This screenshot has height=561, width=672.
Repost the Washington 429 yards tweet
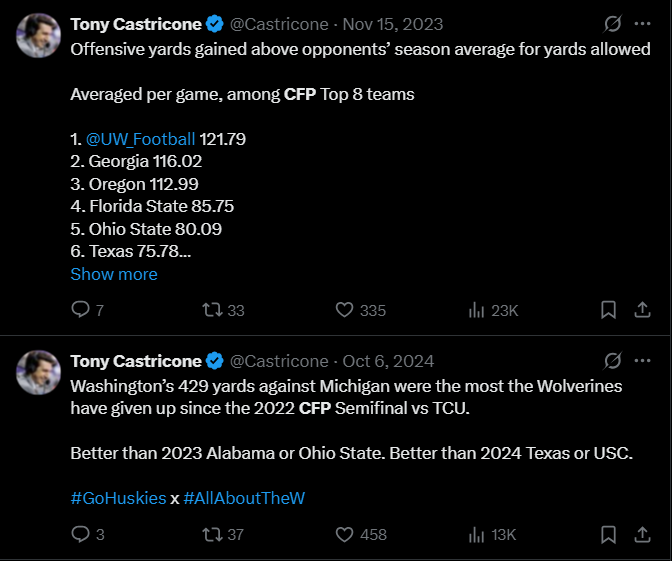(212, 534)
